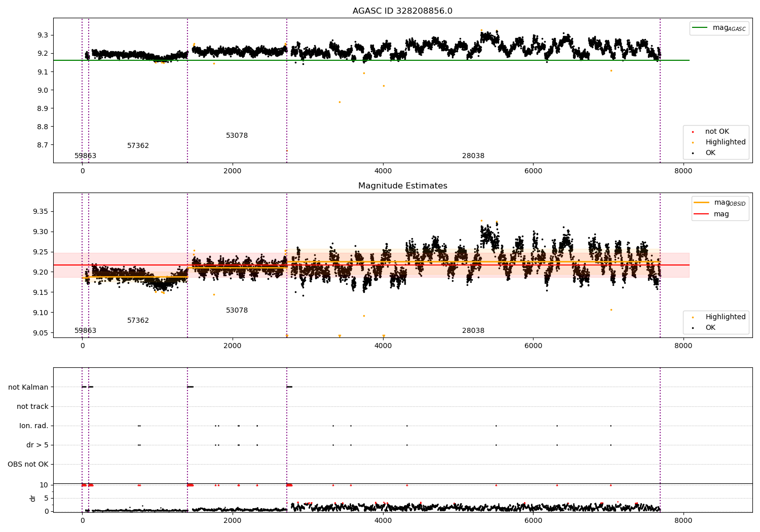Click the 2000 x-tick under Magnitude Estimates plot
Screen dimensions: 760x532
[x=233, y=346]
